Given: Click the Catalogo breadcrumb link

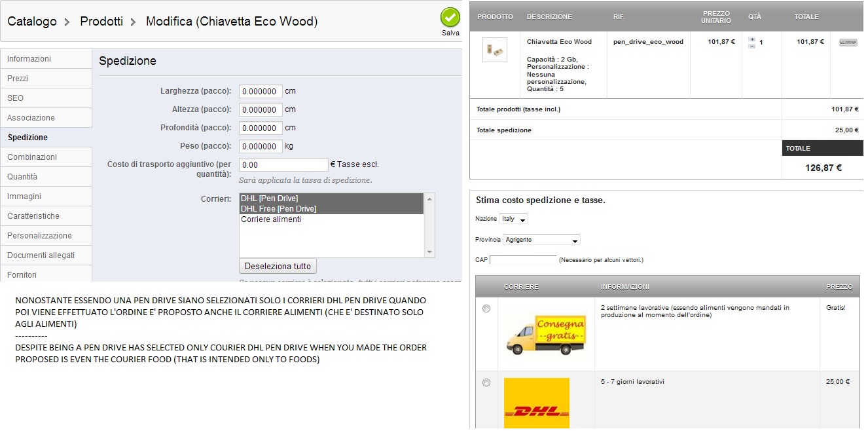Looking at the screenshot, I should 32,22.
